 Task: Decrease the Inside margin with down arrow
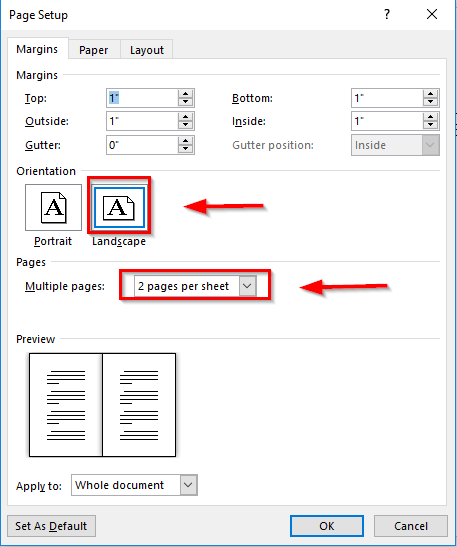430,125
